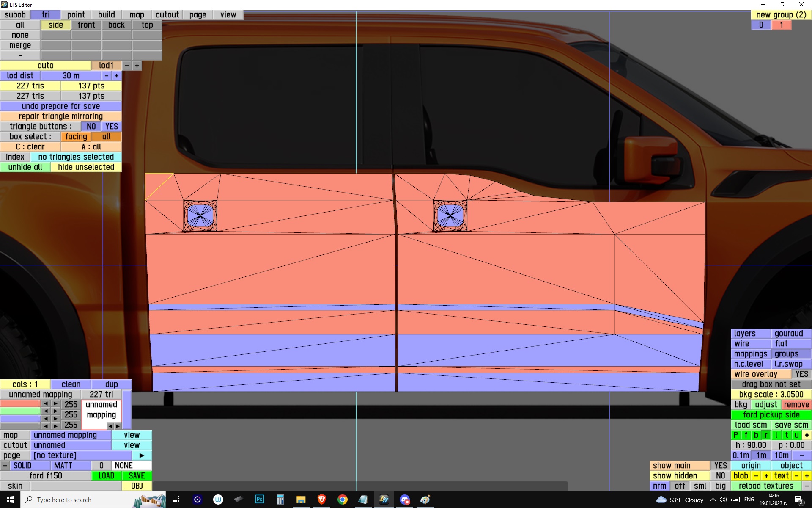The image size is (812, 508).
Task: Set triangle buttons to NO
Action: coord(91,127)
